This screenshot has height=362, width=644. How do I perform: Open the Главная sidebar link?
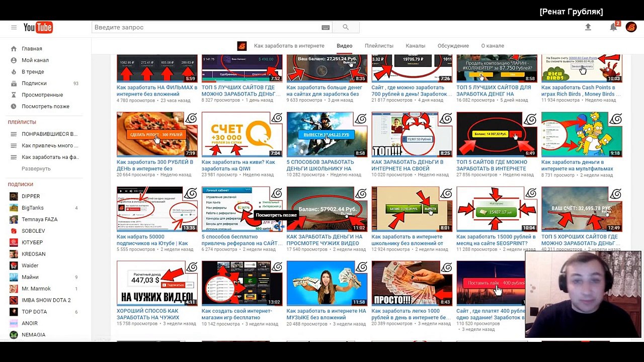pyautogui.click(x=32, y=49)
